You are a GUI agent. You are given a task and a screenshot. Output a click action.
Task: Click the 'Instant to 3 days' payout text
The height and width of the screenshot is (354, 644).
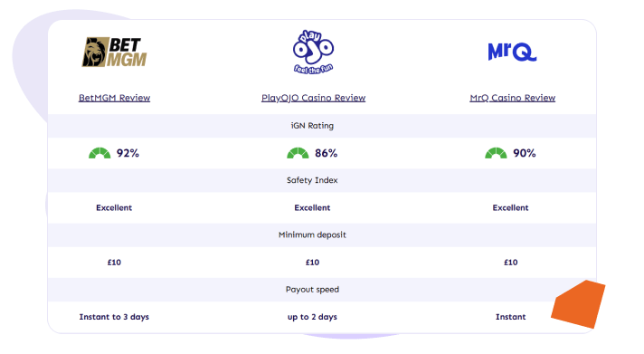pyautogui.click(x=114, y=317)
